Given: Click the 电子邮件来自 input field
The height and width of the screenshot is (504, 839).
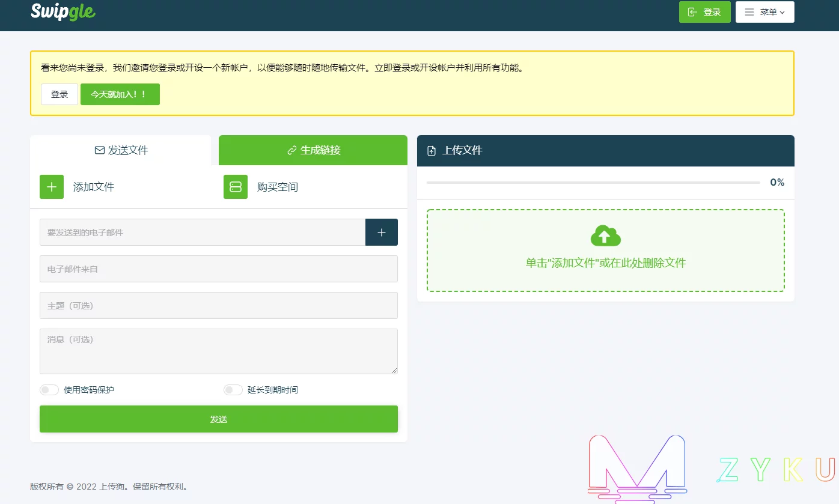Looking at the screenshot, I should coord(219,269).
